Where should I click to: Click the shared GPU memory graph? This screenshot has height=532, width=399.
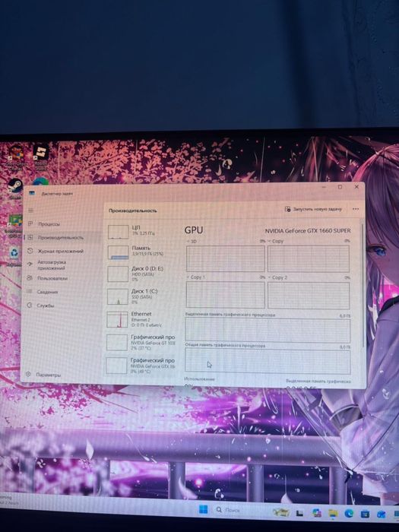(x=268, y=362)
